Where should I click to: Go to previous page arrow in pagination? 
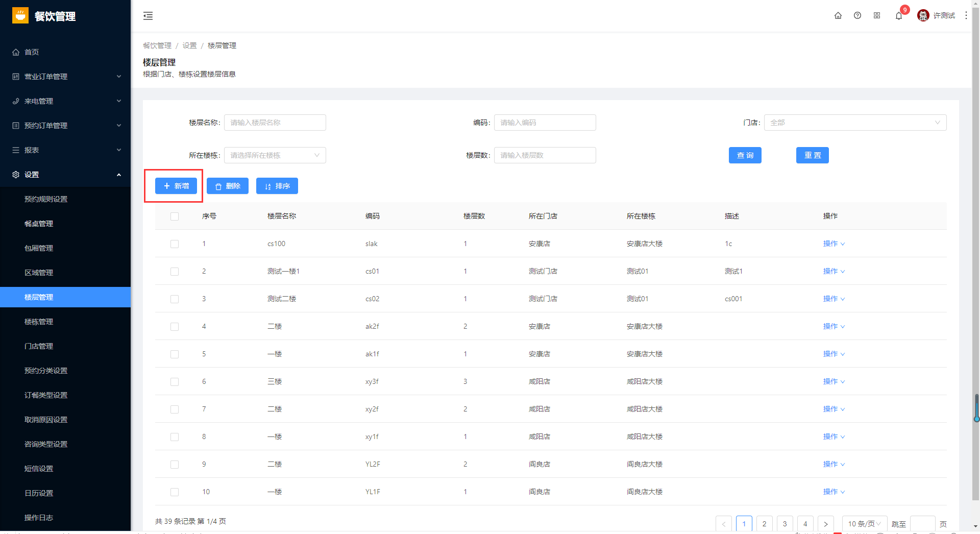pyautogui.click(x=724, y=524)
